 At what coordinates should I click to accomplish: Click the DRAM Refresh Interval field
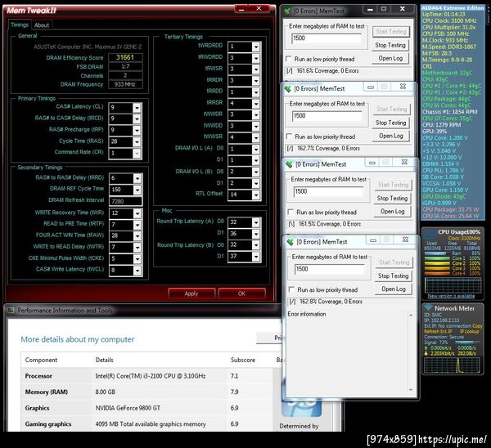coord(125,201)
